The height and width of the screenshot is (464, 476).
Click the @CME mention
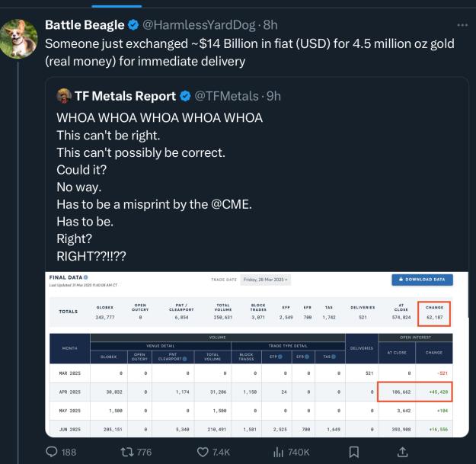click(231, 204)
